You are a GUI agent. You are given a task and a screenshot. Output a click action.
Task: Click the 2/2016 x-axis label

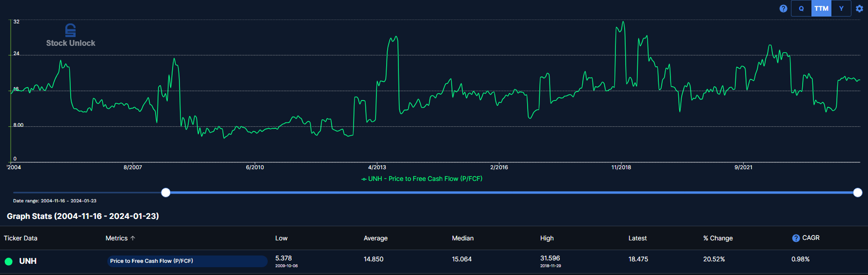(499, 167)
